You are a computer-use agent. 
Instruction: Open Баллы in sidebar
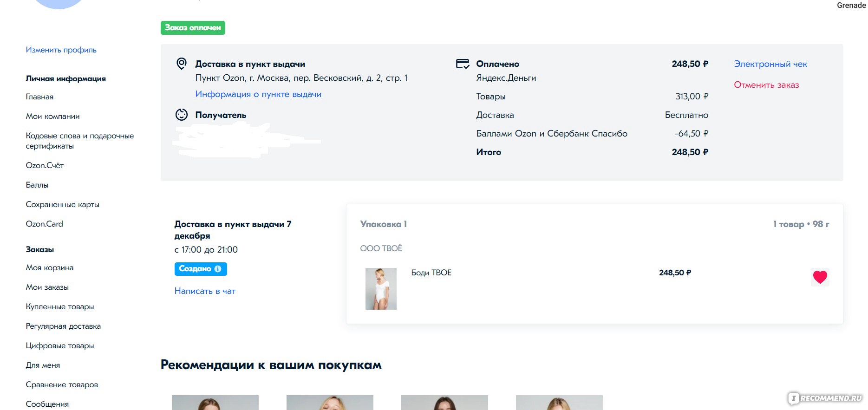tap(37, 185)
